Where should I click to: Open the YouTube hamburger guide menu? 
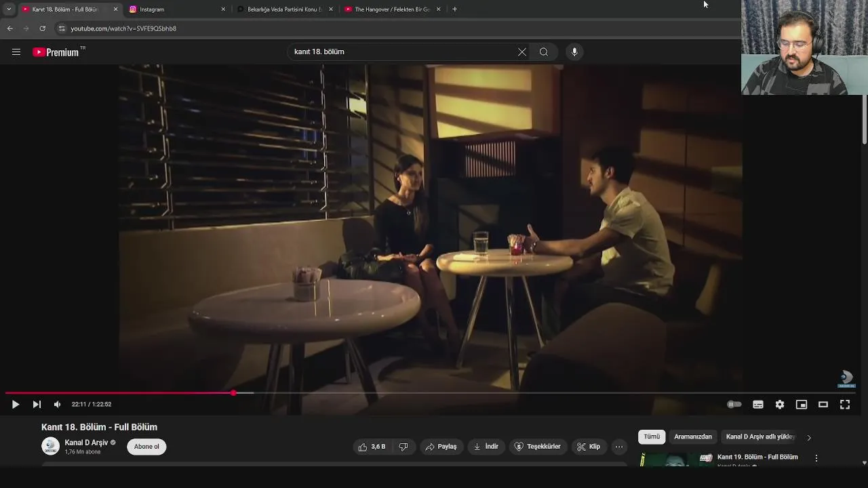tap(16, 52)
